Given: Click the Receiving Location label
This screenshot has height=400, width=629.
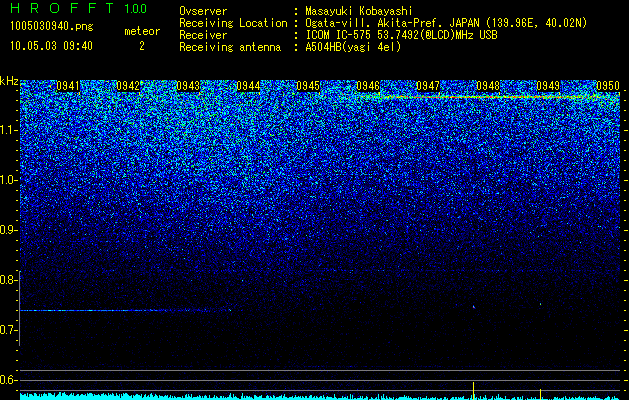Looking at the screenshot, I should coord(233,23).
